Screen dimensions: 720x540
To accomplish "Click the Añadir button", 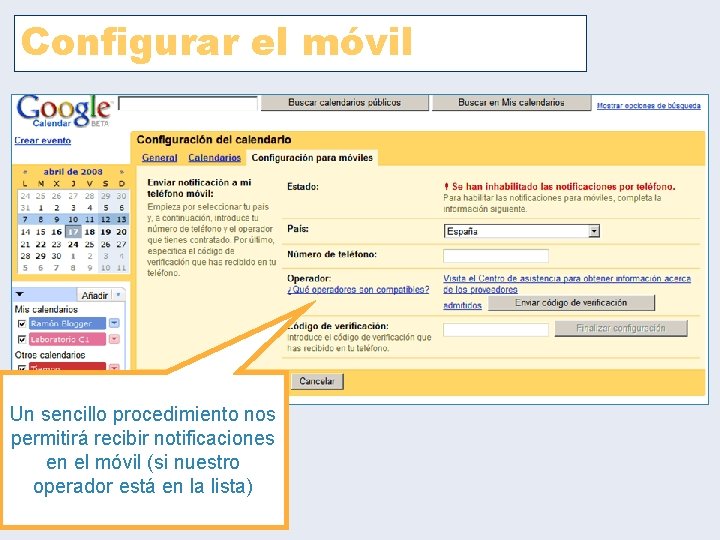I will (95, 295).
